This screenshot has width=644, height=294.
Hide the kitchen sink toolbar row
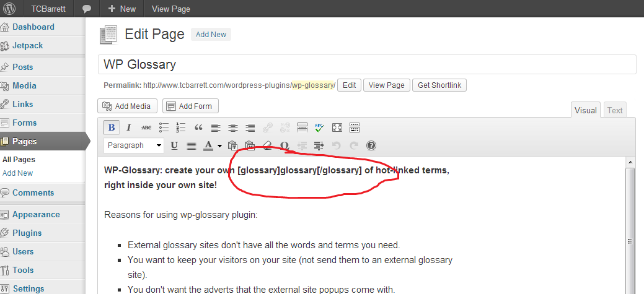tap(355, 128)
